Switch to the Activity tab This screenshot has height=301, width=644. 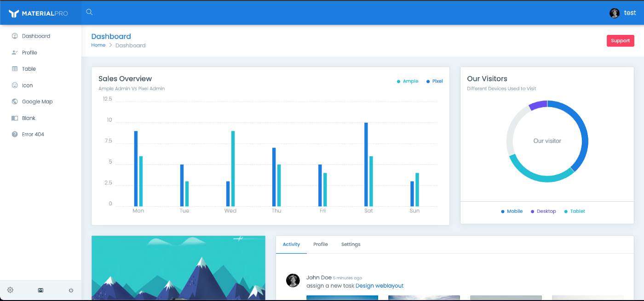click(x=291, y=244)
